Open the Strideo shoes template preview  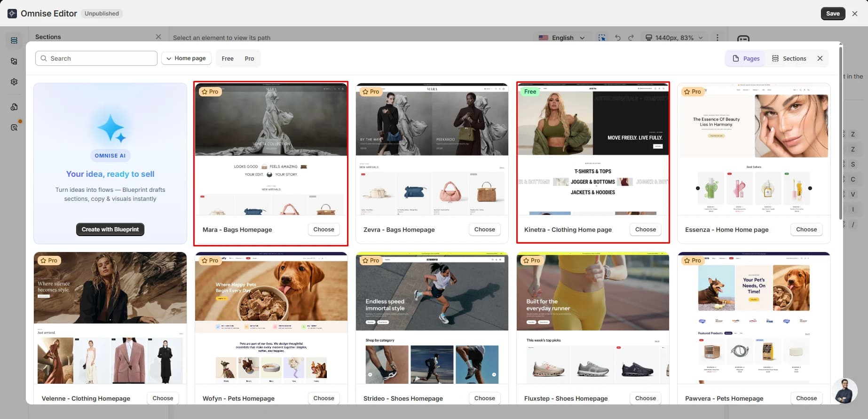tap(432, 318)
